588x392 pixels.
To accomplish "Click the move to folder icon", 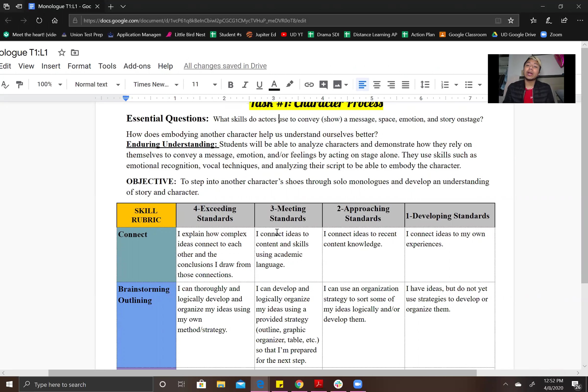I will point(75,52).
